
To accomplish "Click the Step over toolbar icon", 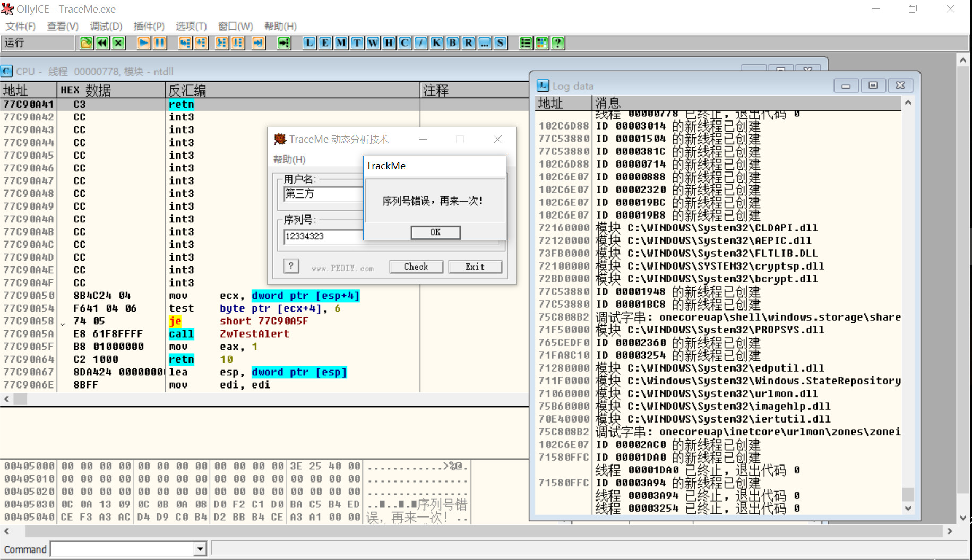I will pos(201,43).
